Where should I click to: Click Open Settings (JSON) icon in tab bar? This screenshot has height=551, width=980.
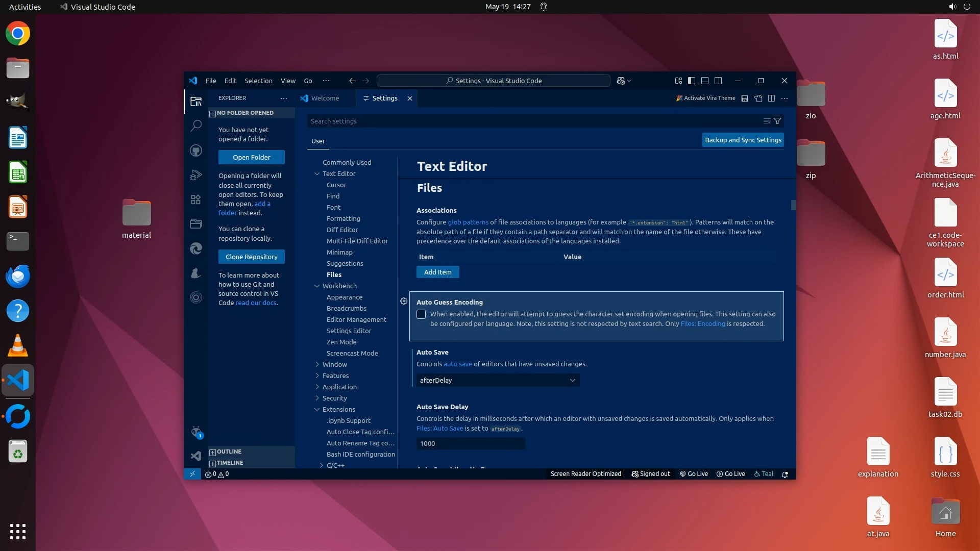(x=758, y=98)
